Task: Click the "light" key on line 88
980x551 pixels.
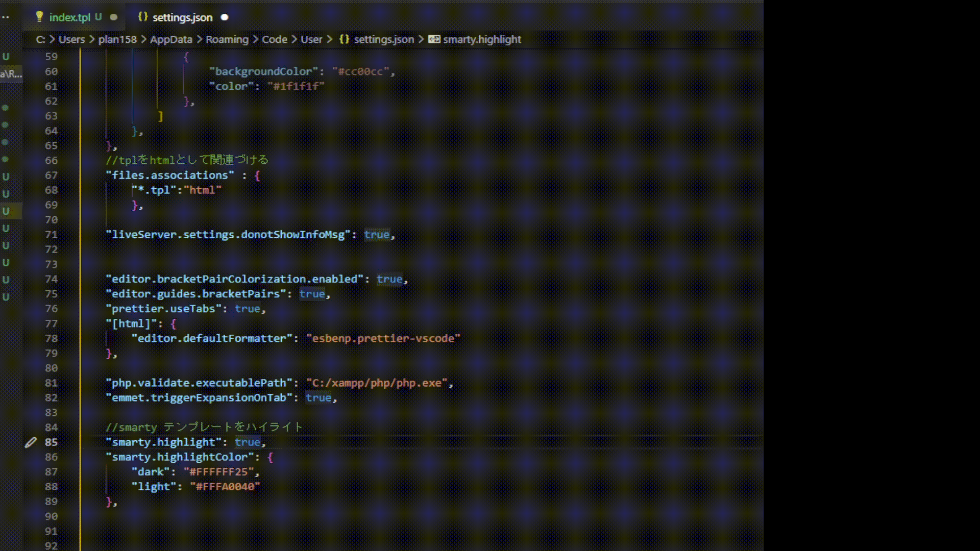Action: pos(154,487)
